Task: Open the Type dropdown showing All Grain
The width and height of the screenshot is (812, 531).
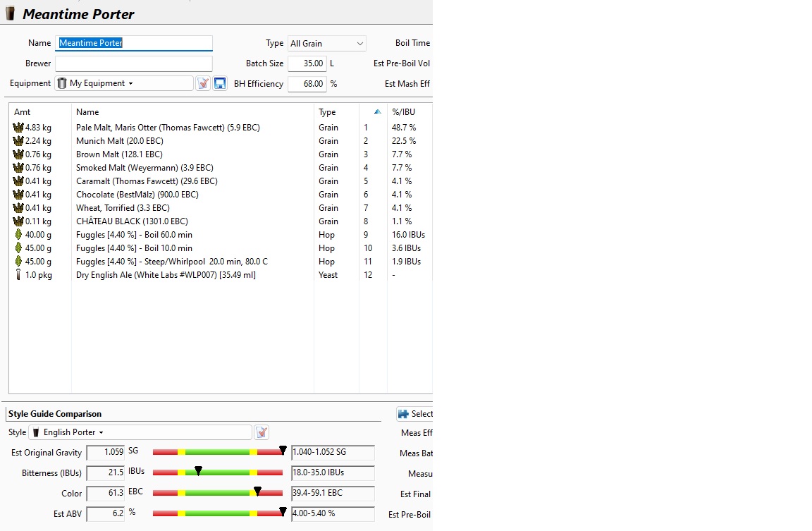Action: click(327, 44)
